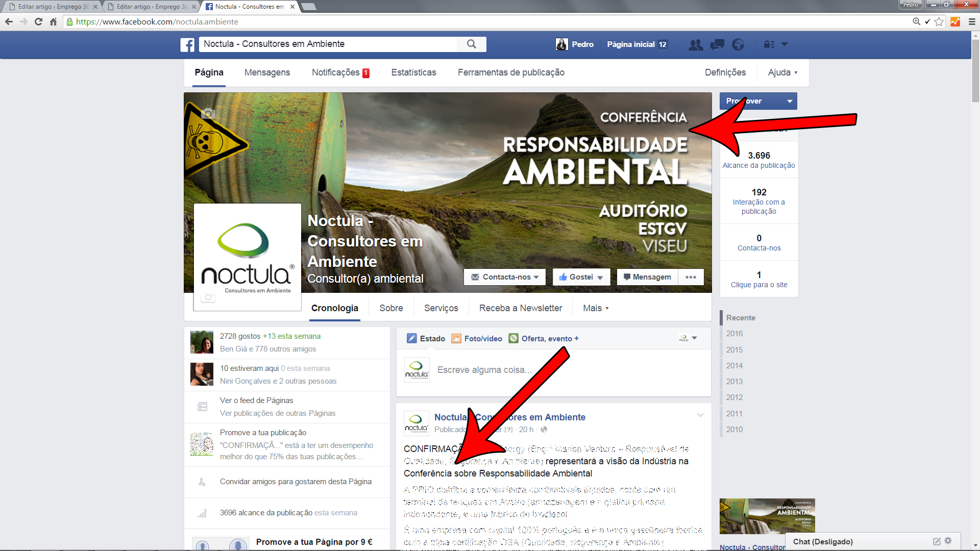Click Estado pencil icon
The width and height of the screenshot is (980, 551).
click(411, 338)
